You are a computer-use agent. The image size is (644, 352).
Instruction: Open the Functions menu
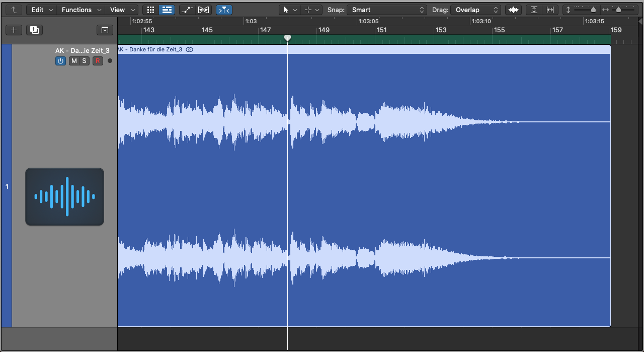tap(80, 10)
